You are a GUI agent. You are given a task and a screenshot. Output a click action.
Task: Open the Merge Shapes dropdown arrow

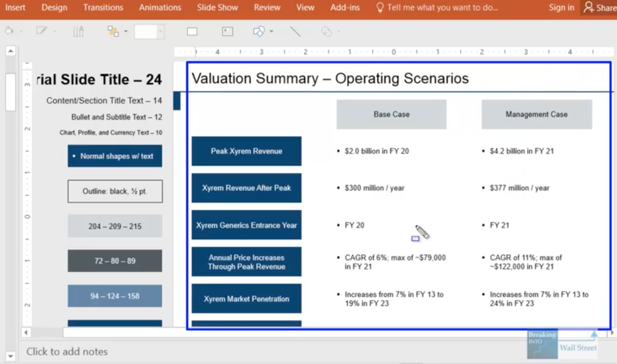click(339, 31)
